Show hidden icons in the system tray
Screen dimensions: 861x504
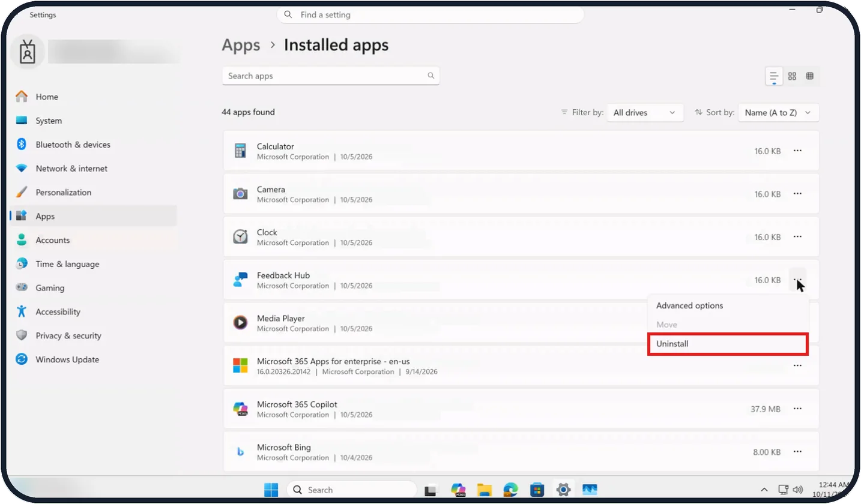pos(764,490)
